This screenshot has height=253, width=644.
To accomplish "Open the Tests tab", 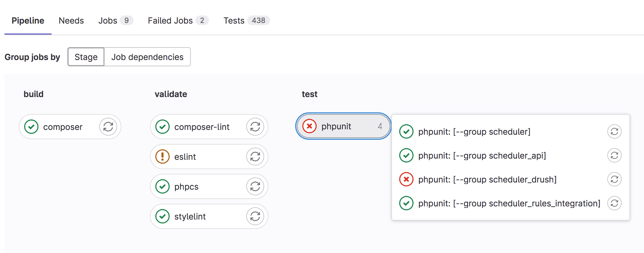I will pyautogui.click(x=246, y=21).
